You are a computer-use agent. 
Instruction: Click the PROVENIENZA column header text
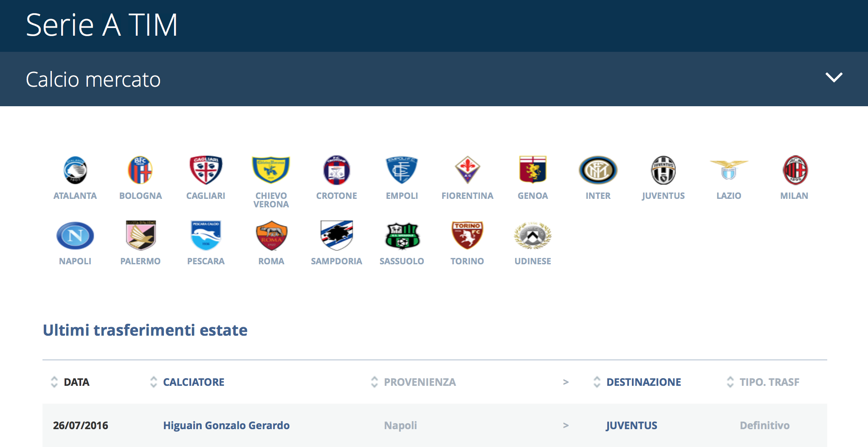pos(420,382)
